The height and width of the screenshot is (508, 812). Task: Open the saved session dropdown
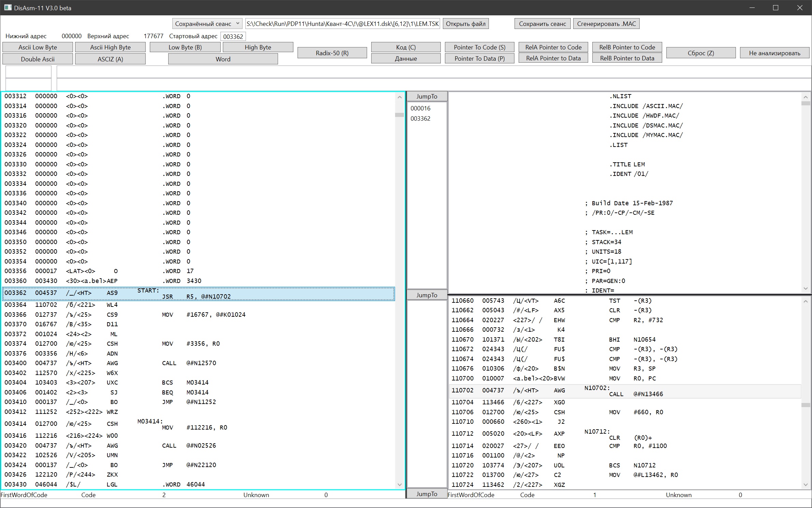(x=207, y=24)
